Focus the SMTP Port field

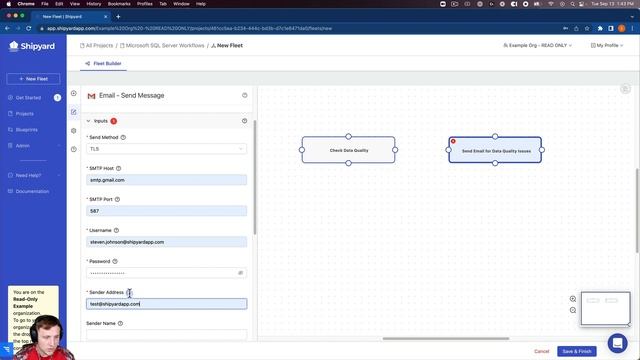[166, 211]
